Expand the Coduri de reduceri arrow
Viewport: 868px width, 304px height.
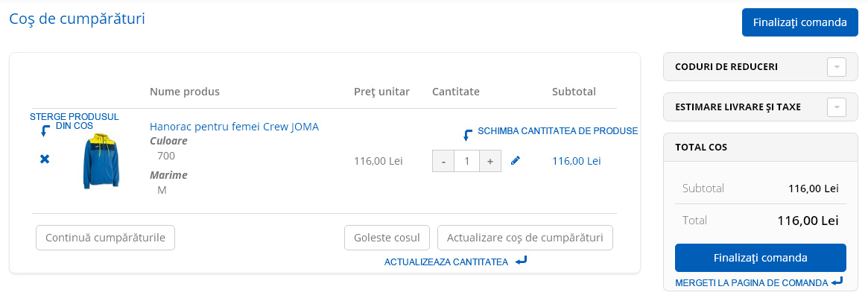pyautogui.click(x=837, y=67)
